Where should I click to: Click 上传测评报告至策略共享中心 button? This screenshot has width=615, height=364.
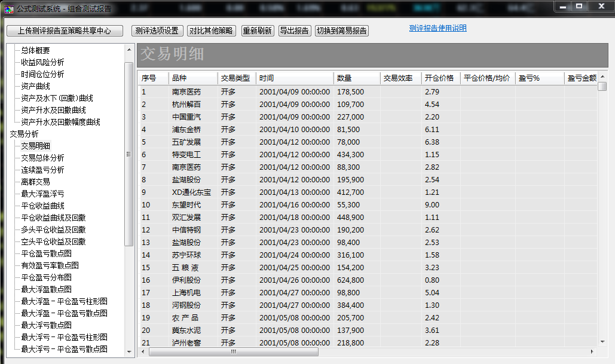(65, 30)
